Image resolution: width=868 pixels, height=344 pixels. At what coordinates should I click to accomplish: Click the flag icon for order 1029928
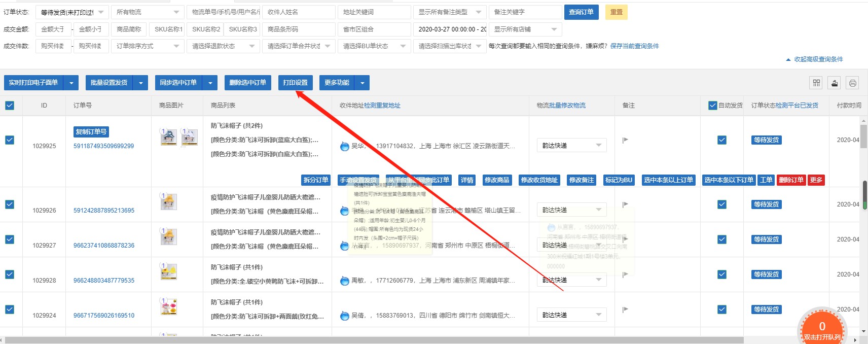pos(625,274)
